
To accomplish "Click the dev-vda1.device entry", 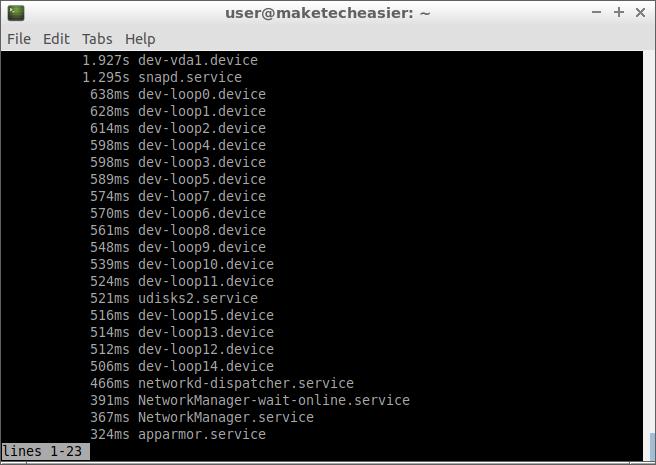I will pyautogui.click(x=197, y=60).
